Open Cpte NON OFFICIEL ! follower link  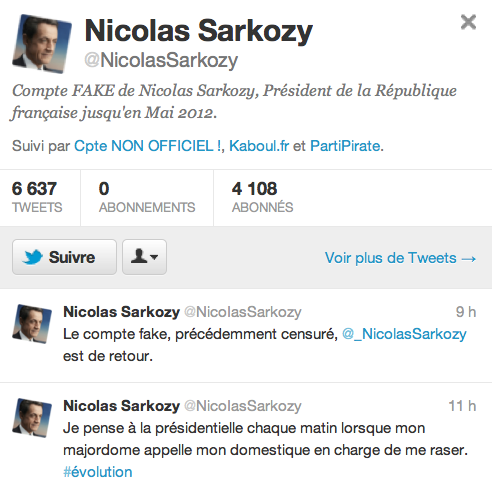pyautogui.click(x=147, y=146)
